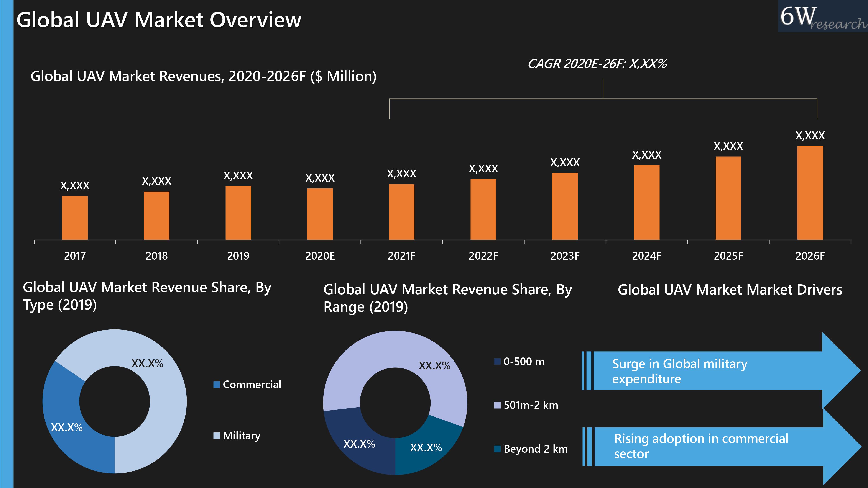This screenshot has height=488, width=868.
Task: Click the Rising adoption in commercial sector arrow
Action: click(x=722, y=447)
